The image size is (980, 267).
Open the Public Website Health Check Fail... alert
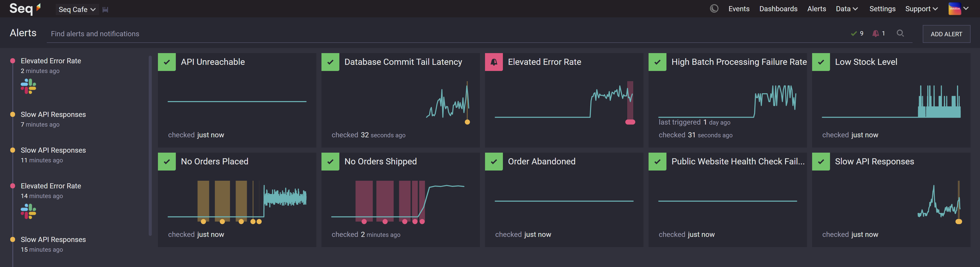click(x=738, y=161)
